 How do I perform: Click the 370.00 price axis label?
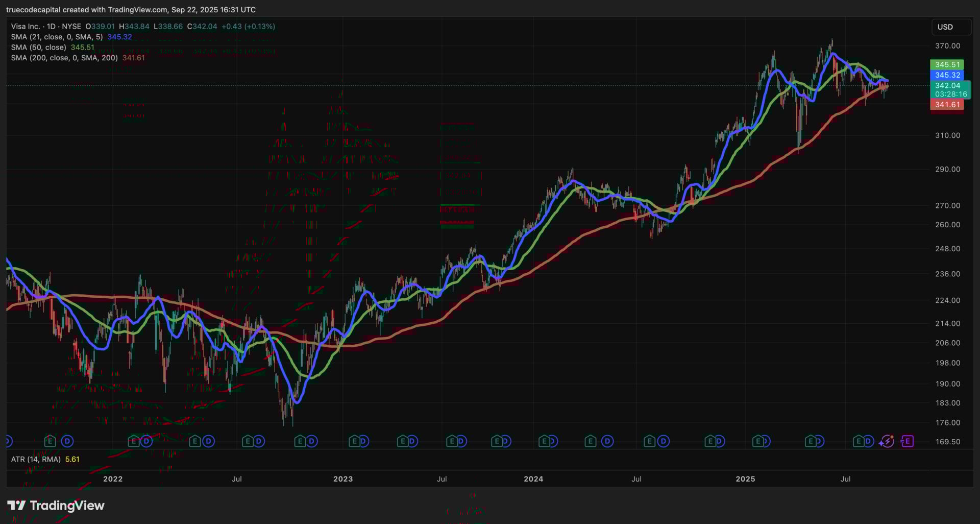pyautogui.click(x=948, y=46)
